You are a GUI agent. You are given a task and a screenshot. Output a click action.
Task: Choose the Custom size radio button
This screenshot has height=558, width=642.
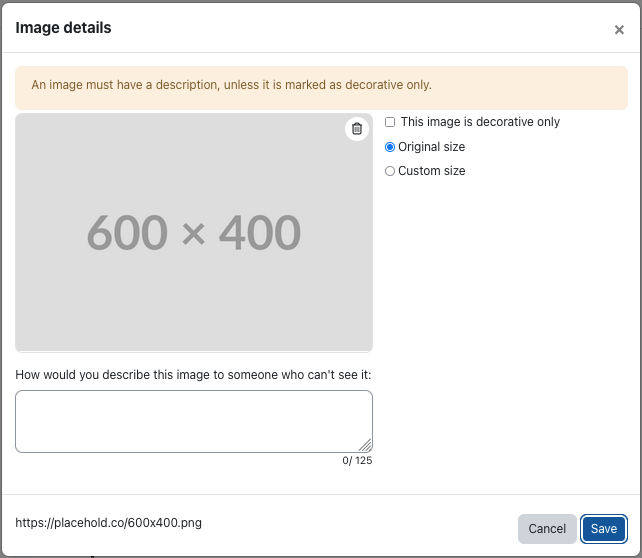[390, 171]
